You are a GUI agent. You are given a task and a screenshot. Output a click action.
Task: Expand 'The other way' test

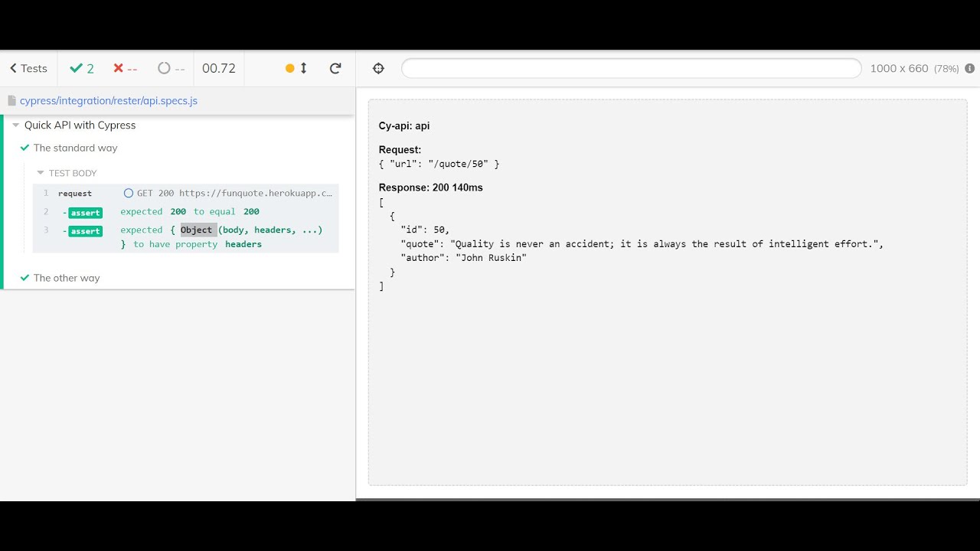pyautogui.click(x=67, y=278)
